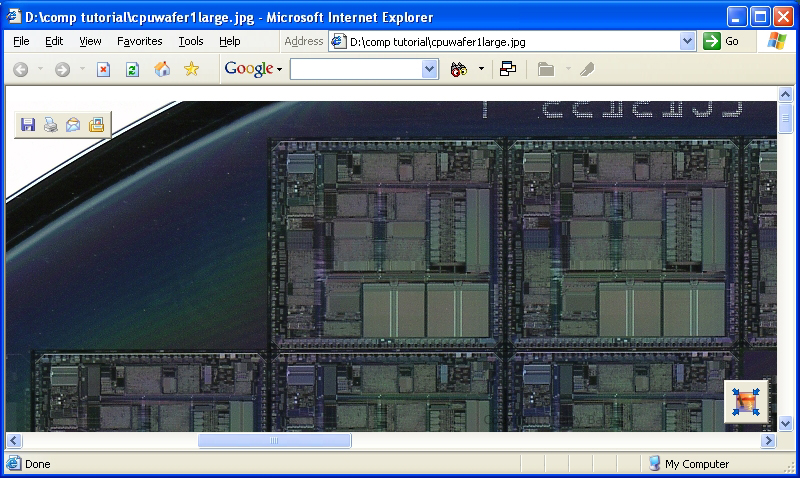Click the expand-to-regular-size image button
Image resolution: width=800 pixels, height=478 pixels.
pyautogui.click(x=746, y=401)
